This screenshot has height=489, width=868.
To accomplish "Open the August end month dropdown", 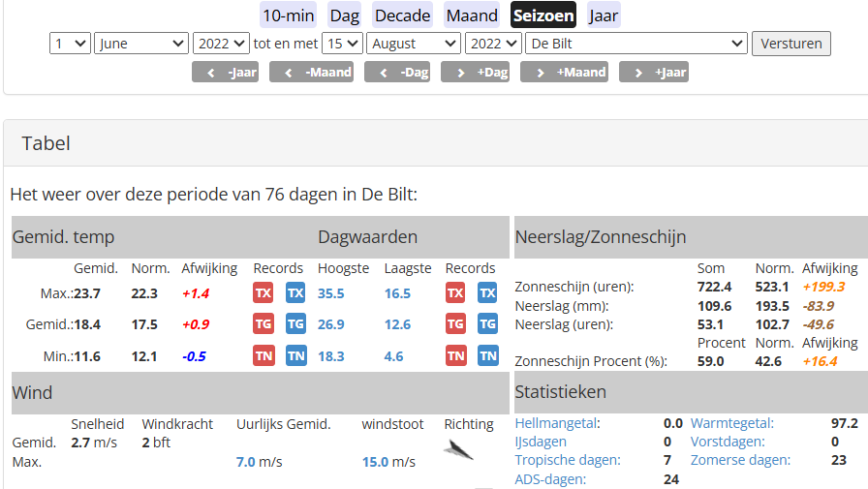I will (x=416, y=44).
